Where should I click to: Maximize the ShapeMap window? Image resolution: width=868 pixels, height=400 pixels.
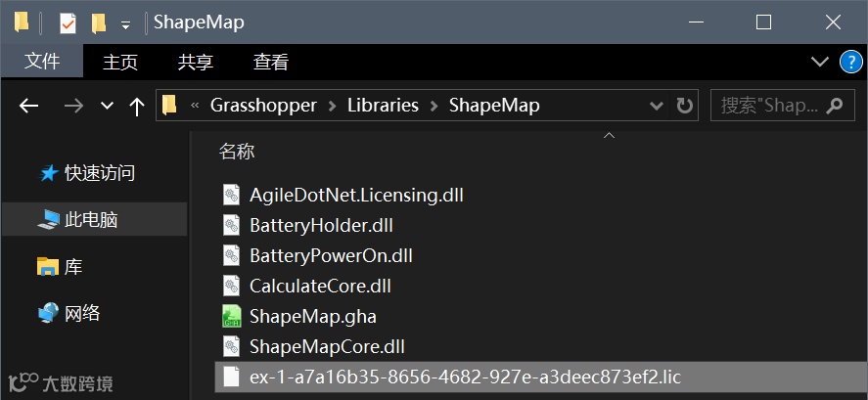[764, 22]
